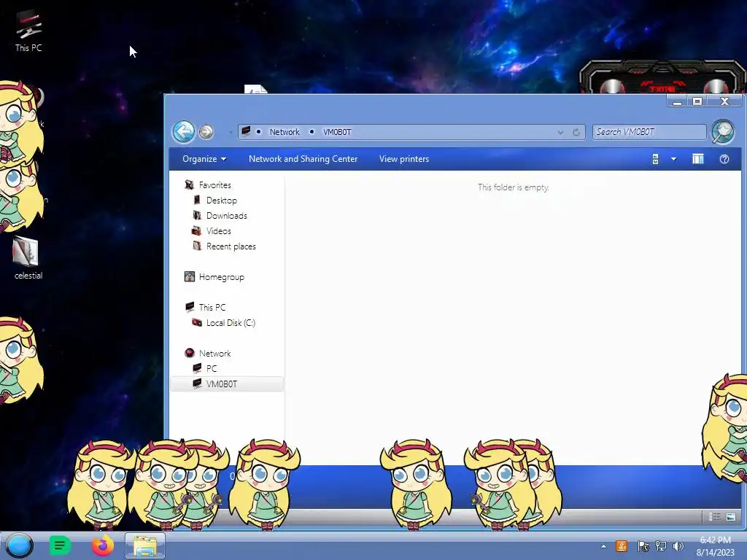This screenshot has height=560, width=747.
Task: Select Favorites in navigation pane
Action: coord(215,184)
